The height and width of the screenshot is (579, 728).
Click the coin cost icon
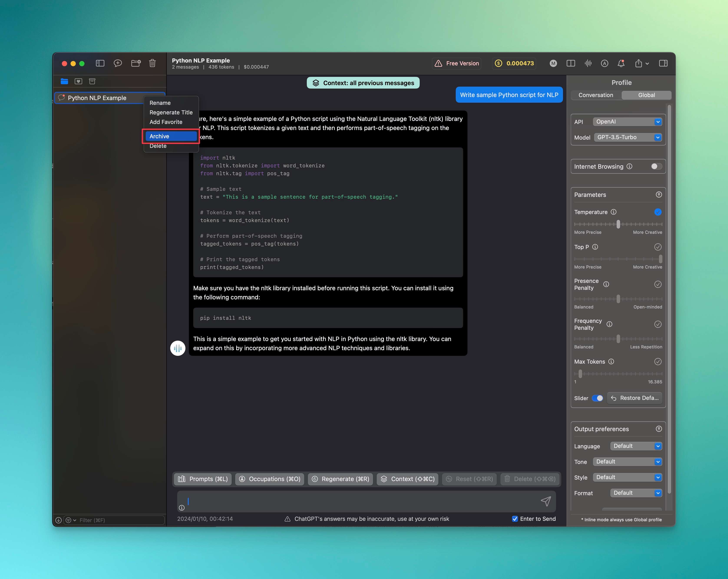click(498, 63)
